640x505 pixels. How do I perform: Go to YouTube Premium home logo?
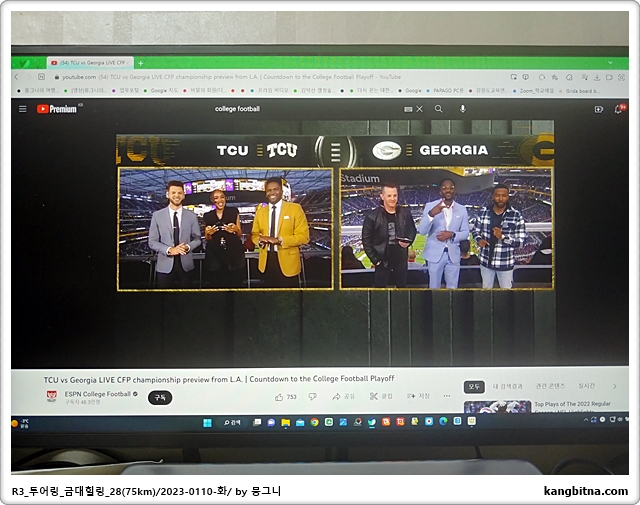(x=57, y=109)
